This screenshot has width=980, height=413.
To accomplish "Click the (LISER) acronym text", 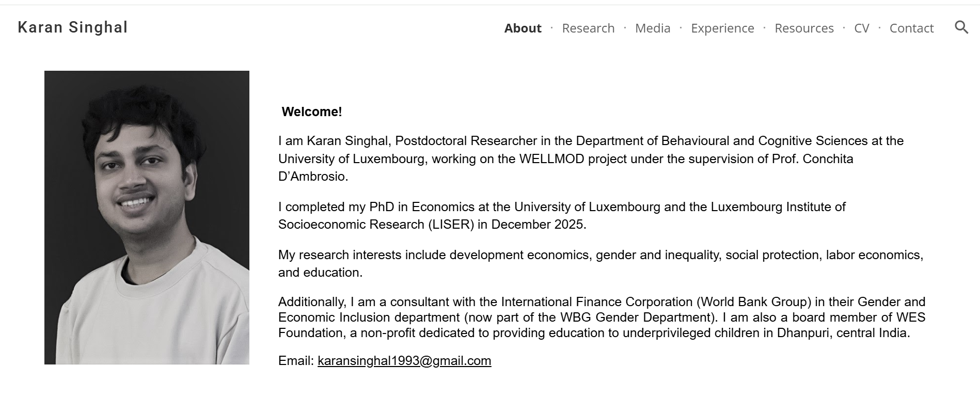I will pyautogui.click(x=451, y=225).
